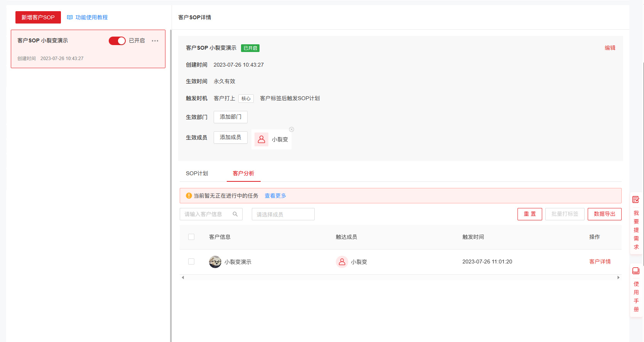Click the orange warning icon in task notice
Viewport: 644px width, 342px height.
189,196
